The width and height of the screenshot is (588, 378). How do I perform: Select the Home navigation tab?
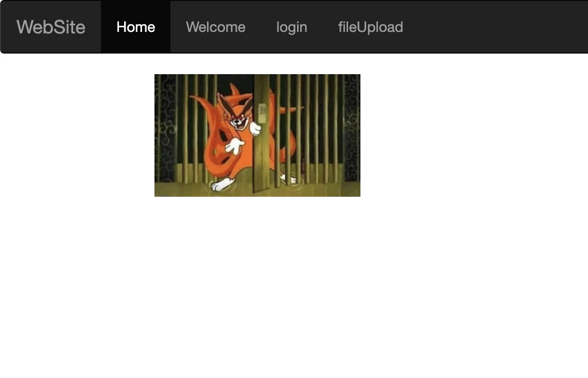tap(136, 27)
